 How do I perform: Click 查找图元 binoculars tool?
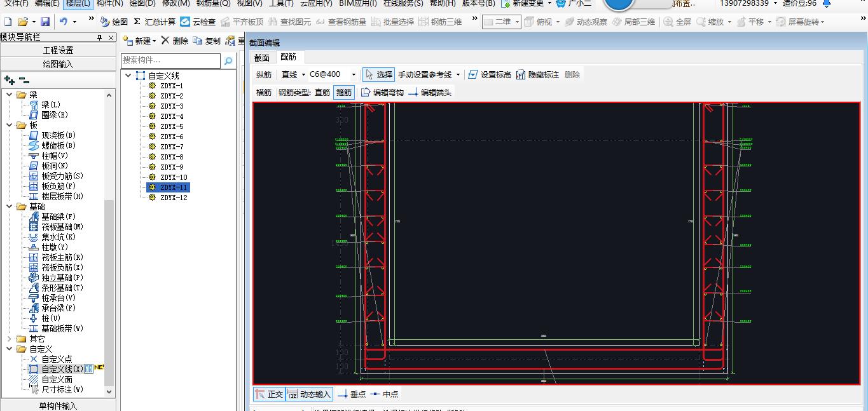[x=289, y=22]
